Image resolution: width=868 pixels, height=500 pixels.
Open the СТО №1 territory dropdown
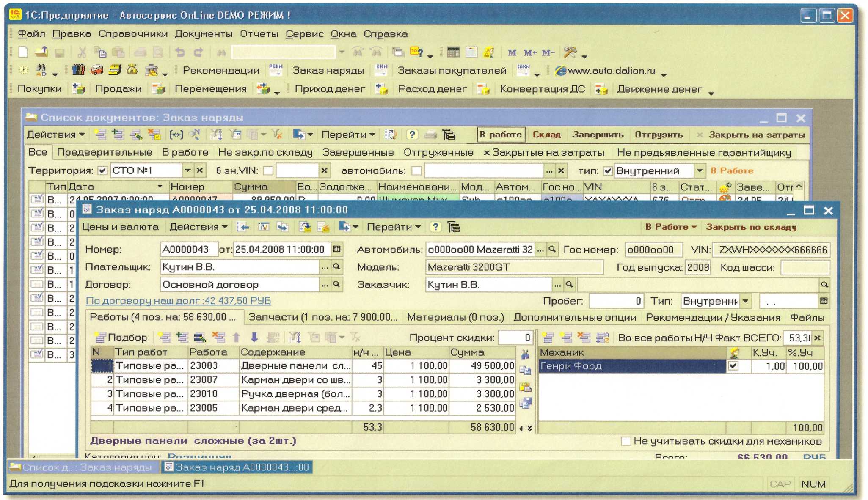(187, 171)
